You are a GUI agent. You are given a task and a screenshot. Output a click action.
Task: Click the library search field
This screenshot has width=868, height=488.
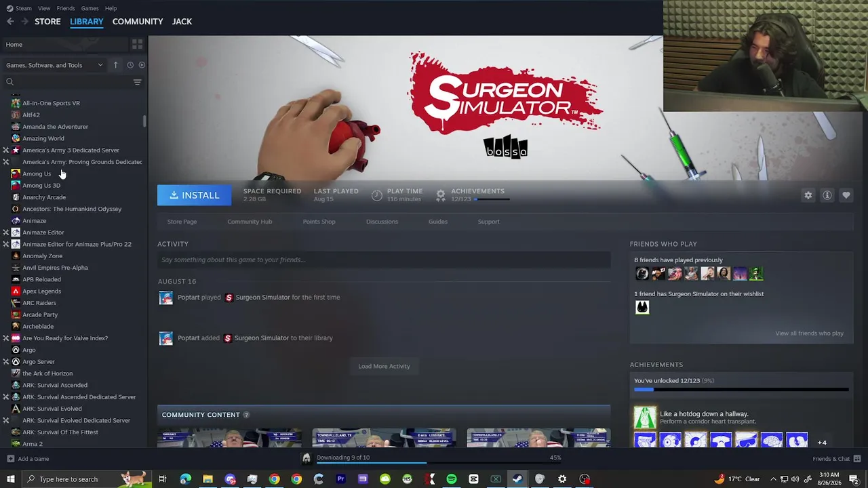[68, 82]
